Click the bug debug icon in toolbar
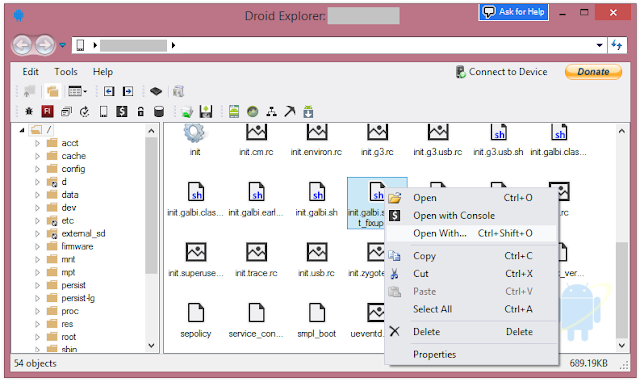The height and width of the screenshot is (382, 640). click(x=29, y=111)
